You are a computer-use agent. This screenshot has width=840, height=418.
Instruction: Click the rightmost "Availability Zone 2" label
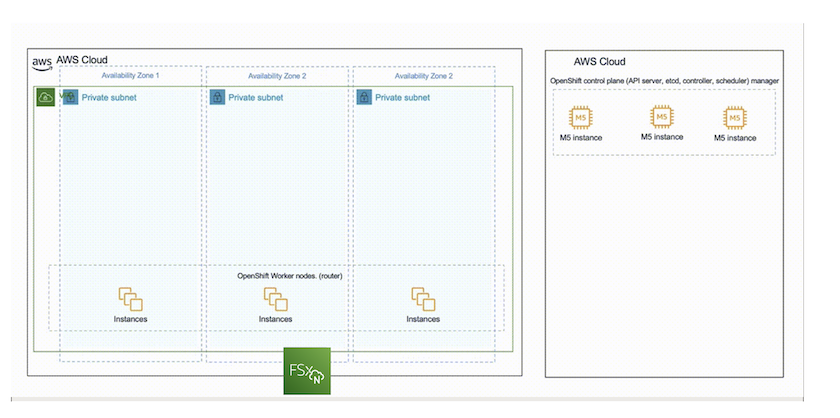[x=424, y=76]
